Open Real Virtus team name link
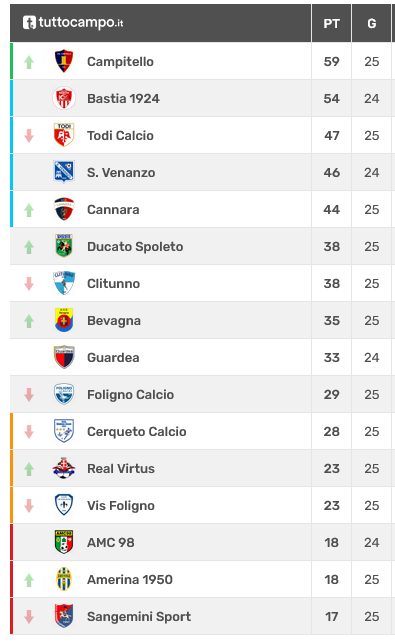The height and width of the screenshot is (644, 395). click(x=121, y=469)
